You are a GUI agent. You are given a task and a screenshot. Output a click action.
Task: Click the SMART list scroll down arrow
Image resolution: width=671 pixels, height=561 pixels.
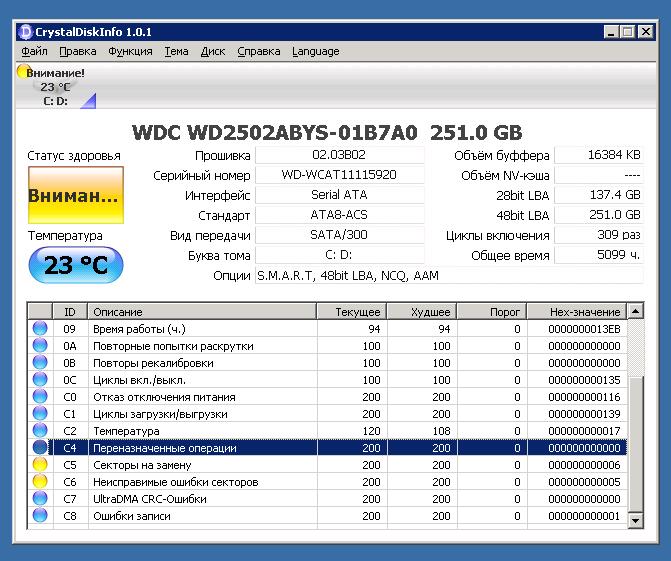pos(635,521)
